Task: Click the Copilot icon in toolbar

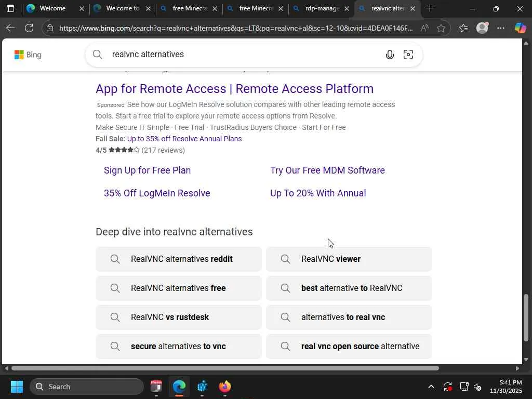Action: coord(520,28)
